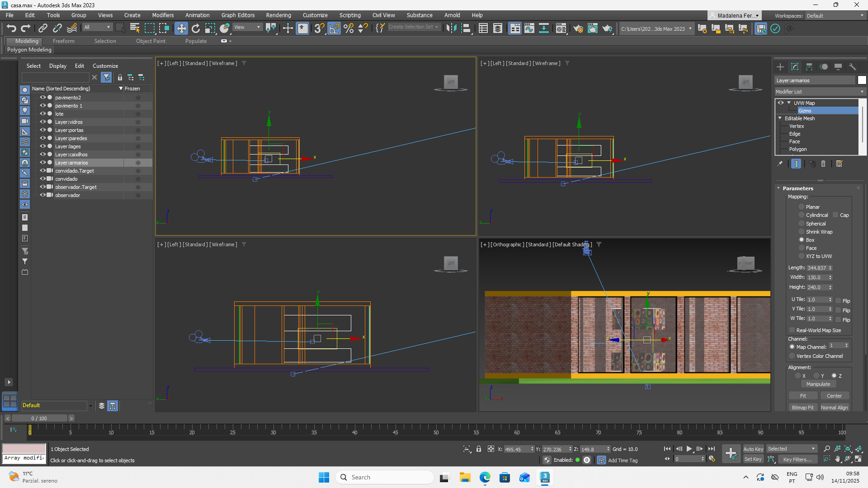Open the Render Setup teapot icon
Viewport: 868px width, 488px height.
coord(578,28)
